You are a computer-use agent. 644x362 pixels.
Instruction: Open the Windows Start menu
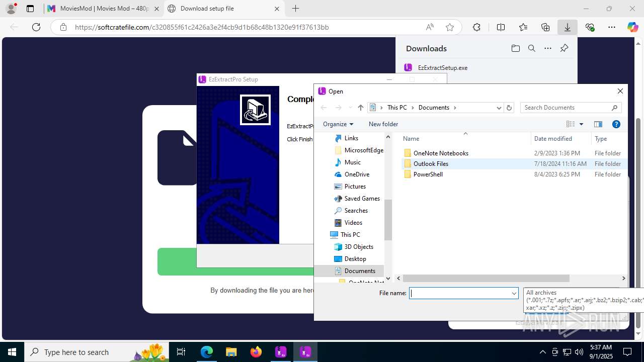[12, 352]
